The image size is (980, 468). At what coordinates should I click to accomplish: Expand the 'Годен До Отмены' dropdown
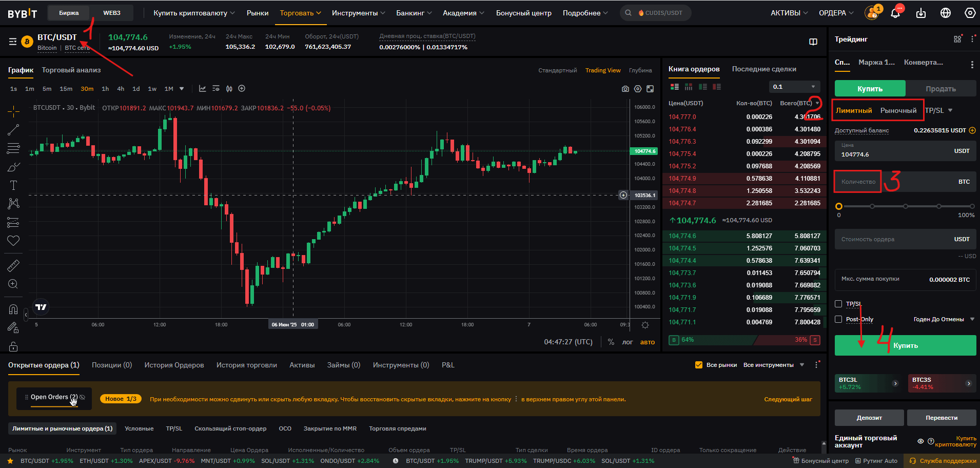[944, 319]
